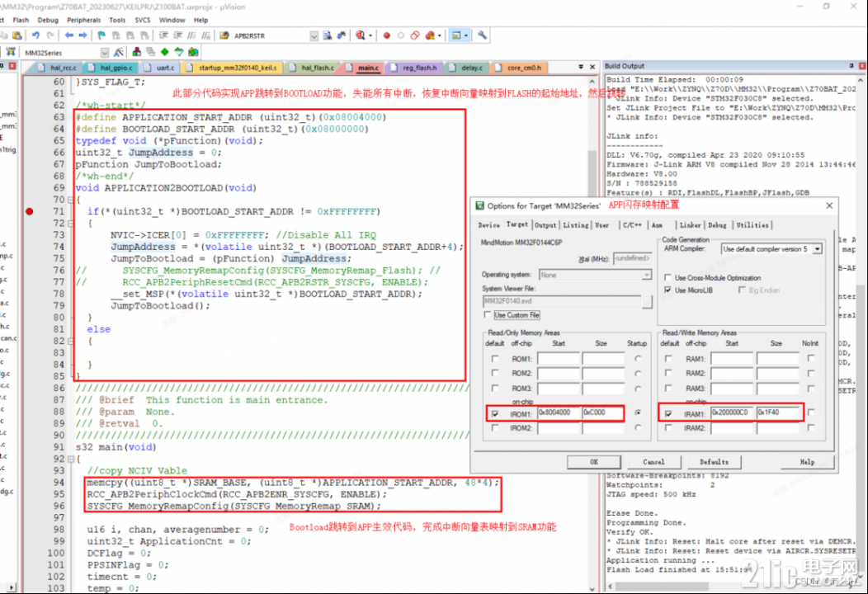Disable all breakpoints with the red circles icon
The image size is (868, 594).
[415, 35]
